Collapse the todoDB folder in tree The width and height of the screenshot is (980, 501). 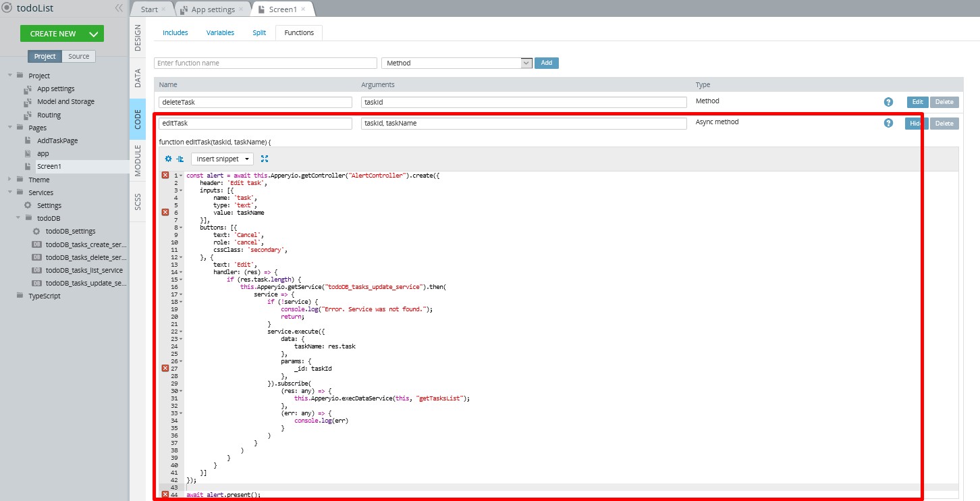(18, 218)
